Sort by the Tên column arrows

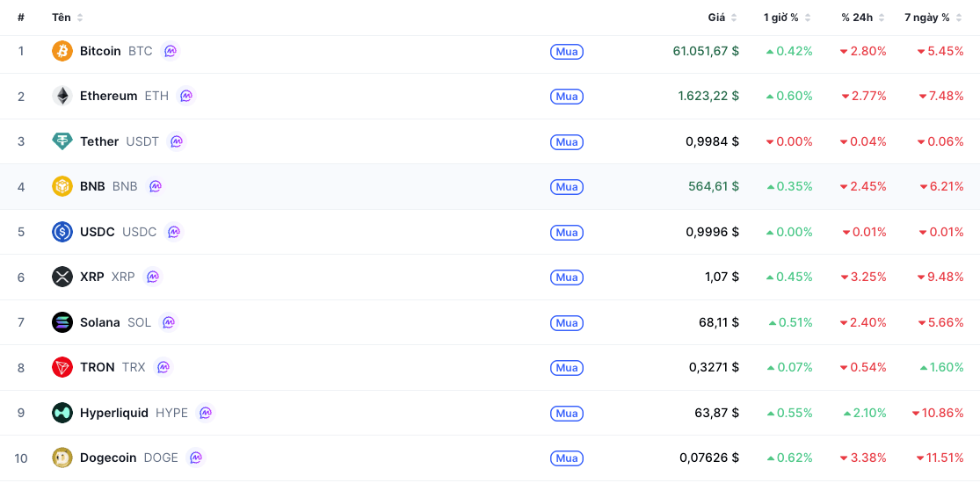point(80,18)
